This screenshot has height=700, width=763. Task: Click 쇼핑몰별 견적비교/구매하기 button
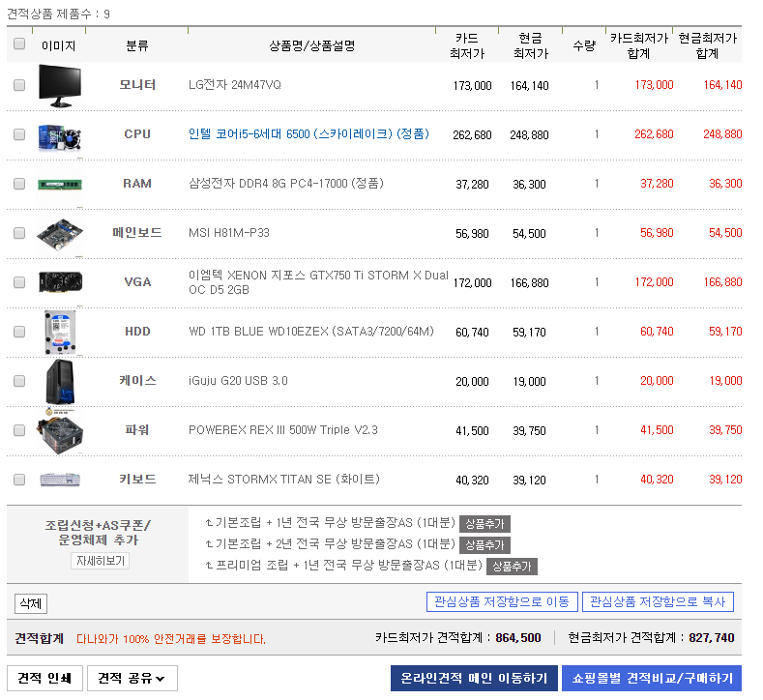tap(652, 678)
